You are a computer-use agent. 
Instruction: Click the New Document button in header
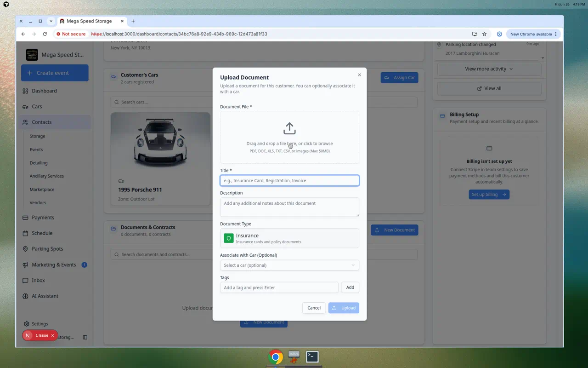[x=395, y=230]
